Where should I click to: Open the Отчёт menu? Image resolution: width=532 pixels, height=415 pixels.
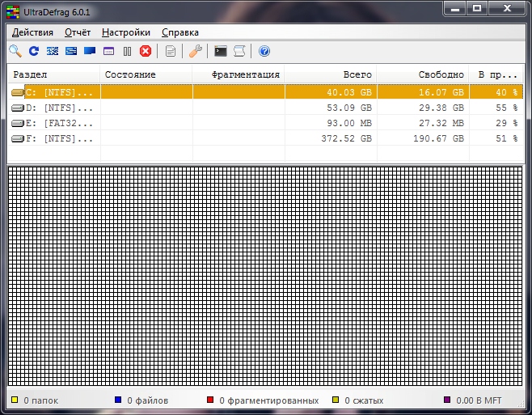(78, 32)
